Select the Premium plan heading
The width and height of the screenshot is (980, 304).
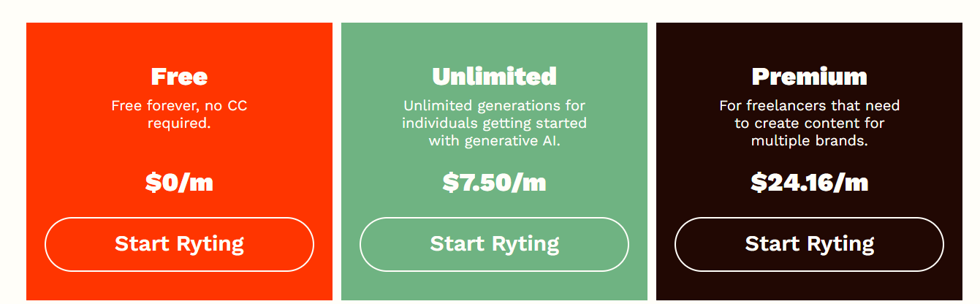809,76
